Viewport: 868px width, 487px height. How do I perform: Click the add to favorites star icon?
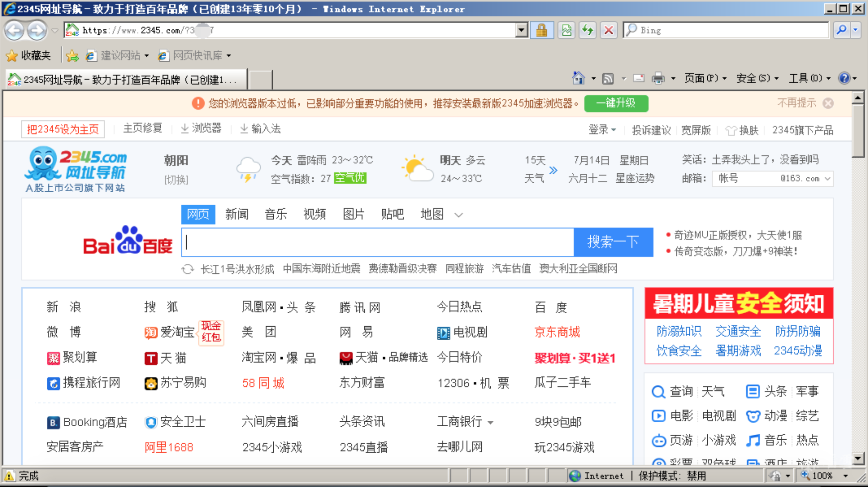pos(72,55)
